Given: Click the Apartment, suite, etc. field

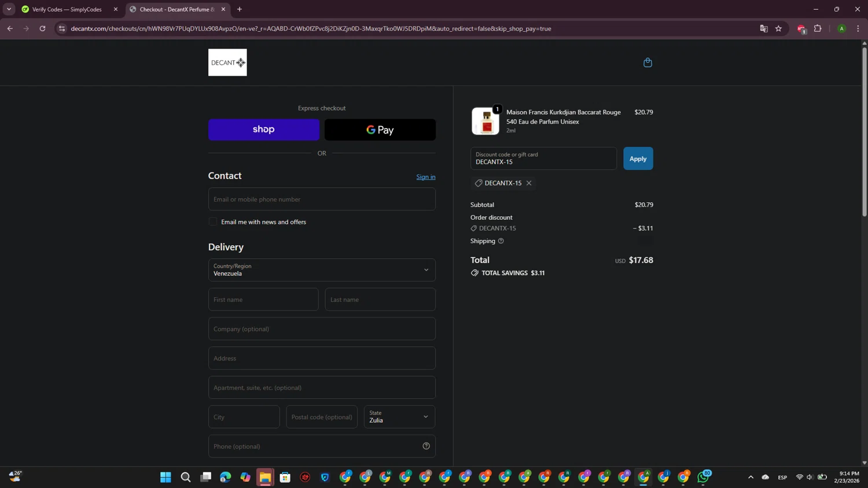Looking at the screenshot, I should point(322,387).
